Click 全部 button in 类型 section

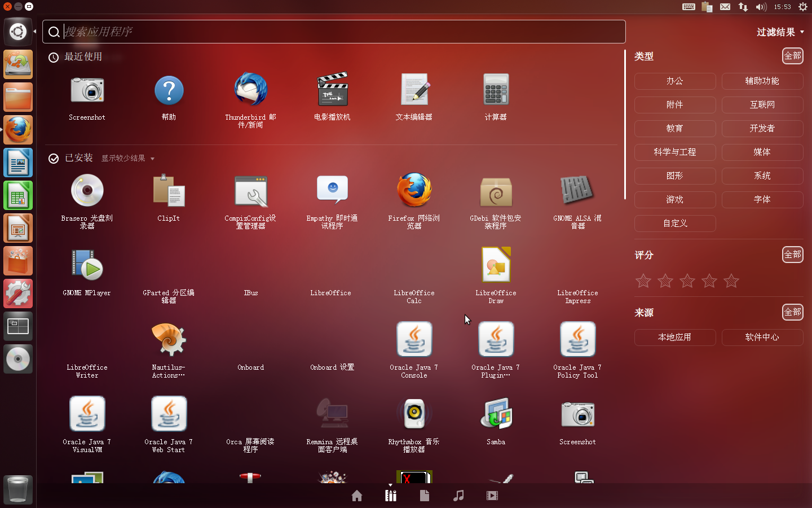[793, 56]
